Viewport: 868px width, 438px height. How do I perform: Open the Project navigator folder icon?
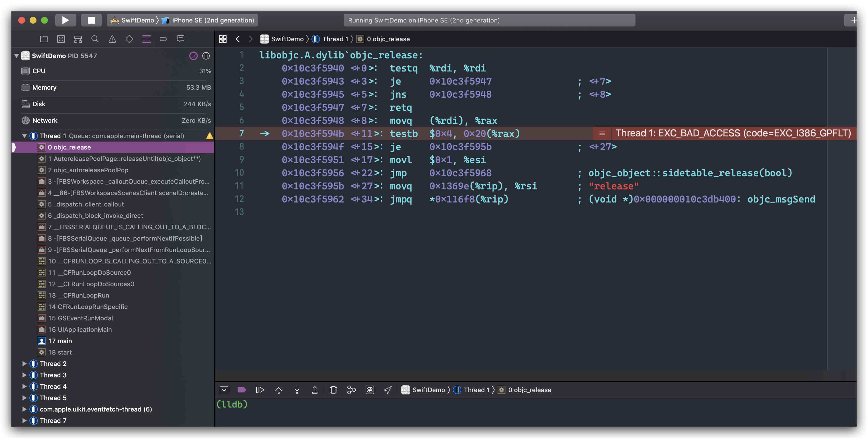44,39
